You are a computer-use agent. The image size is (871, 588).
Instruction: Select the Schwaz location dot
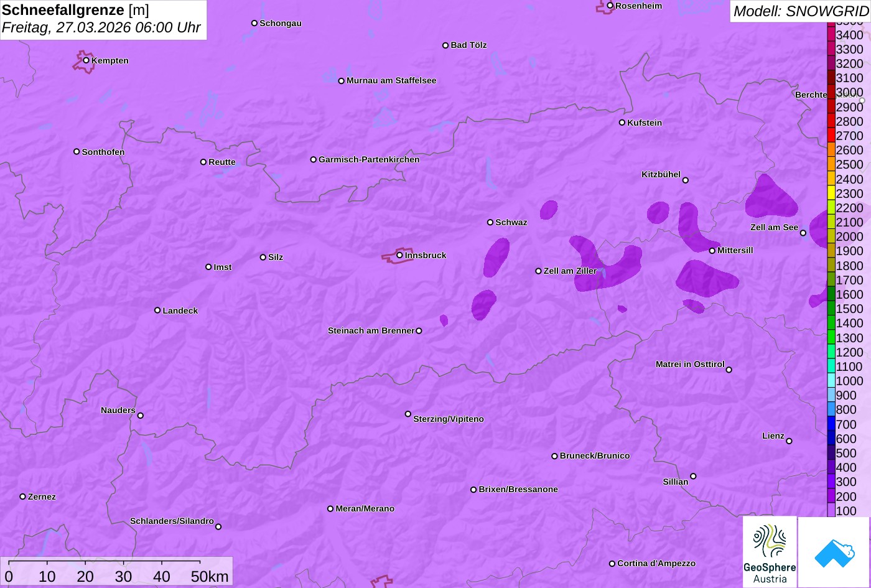coord(490,222)
